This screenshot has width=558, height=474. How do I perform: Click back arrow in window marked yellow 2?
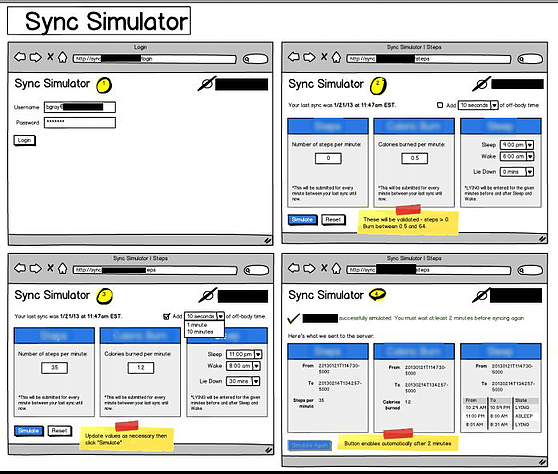[294, 57]
